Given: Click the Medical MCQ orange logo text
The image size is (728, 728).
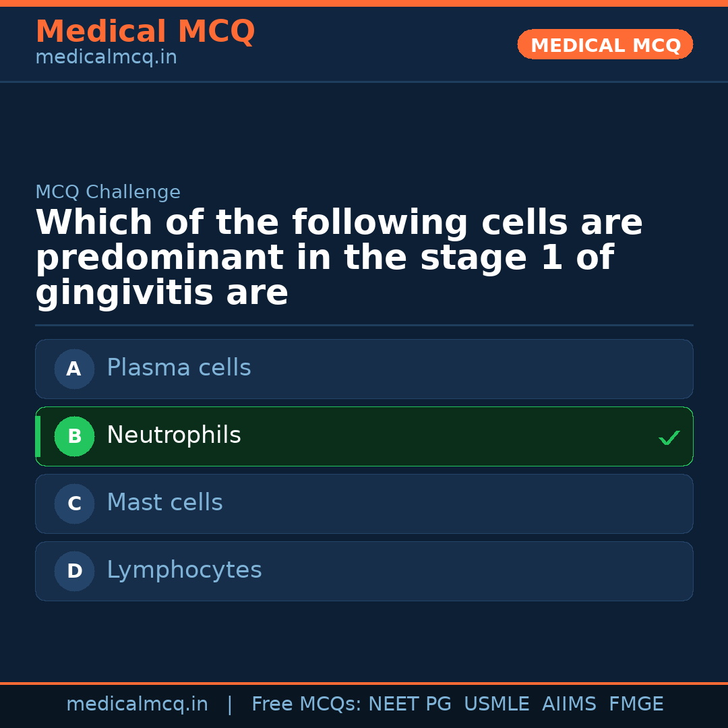Looking at the screenshot, I should click(x=145, y=31).
